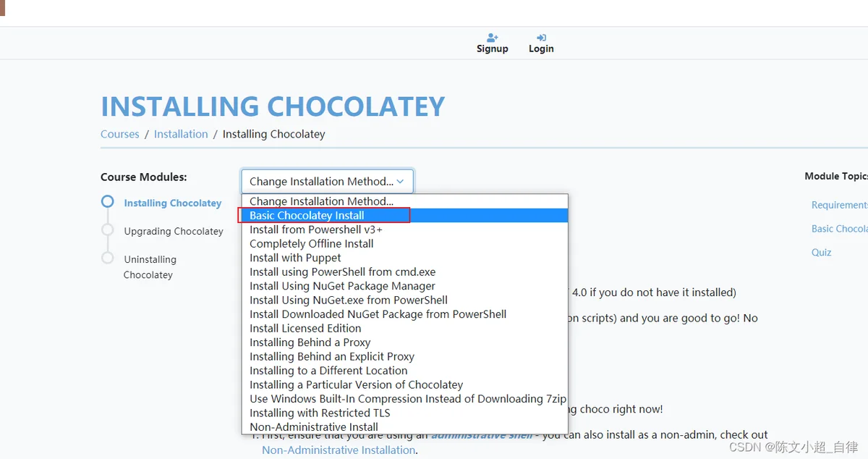Open Upgrading Chocolatey course module
868x459 pixels.
tap(174, 232)
